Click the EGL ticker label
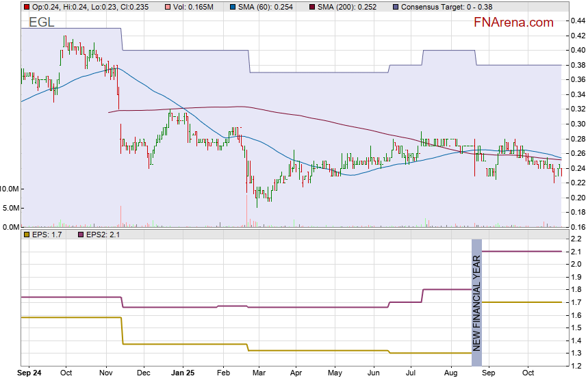Image resolution: width=588 pixels, height=387 pixels. click(42, 23)
